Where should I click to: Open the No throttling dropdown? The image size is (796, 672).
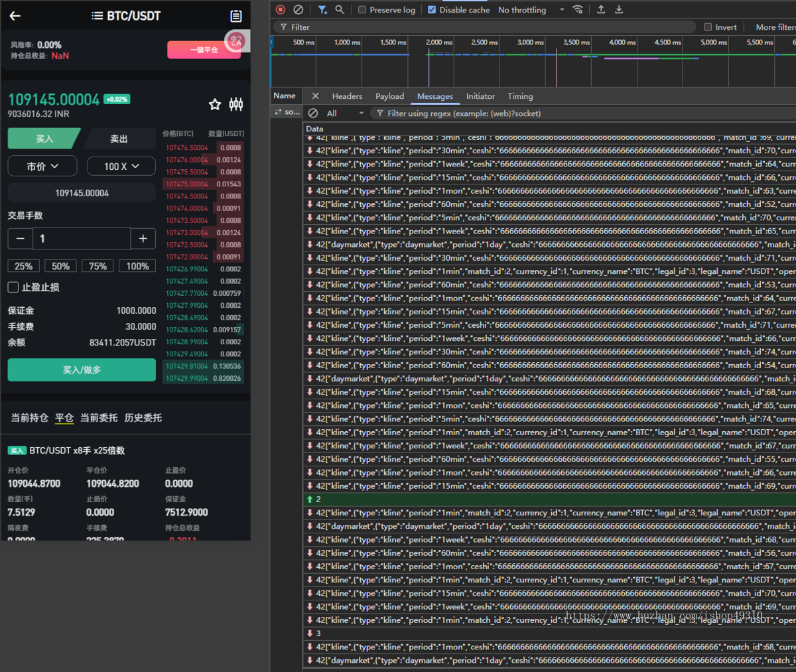(x=531, y=10)
